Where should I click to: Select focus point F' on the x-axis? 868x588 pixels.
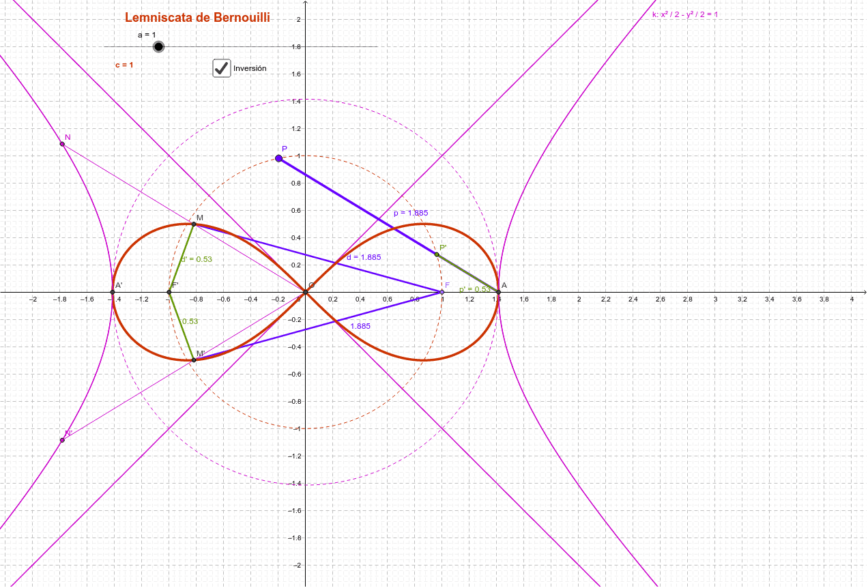(x=169, y=292)
